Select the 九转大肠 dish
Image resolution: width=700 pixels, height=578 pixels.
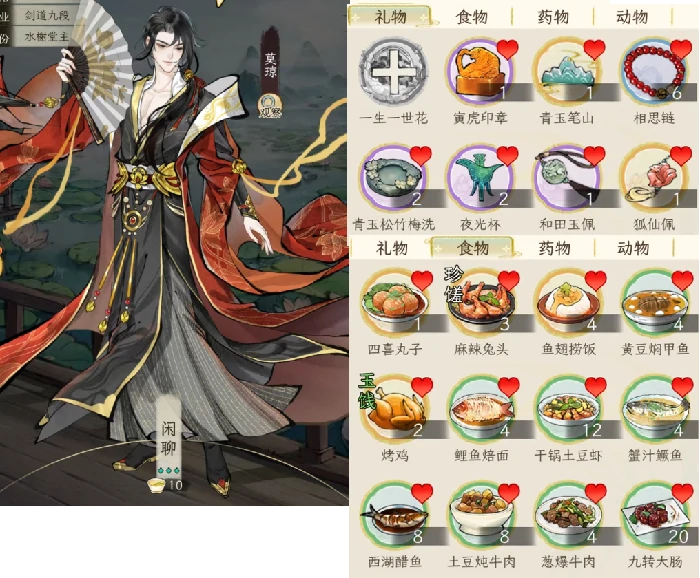[x=654, y=515]
